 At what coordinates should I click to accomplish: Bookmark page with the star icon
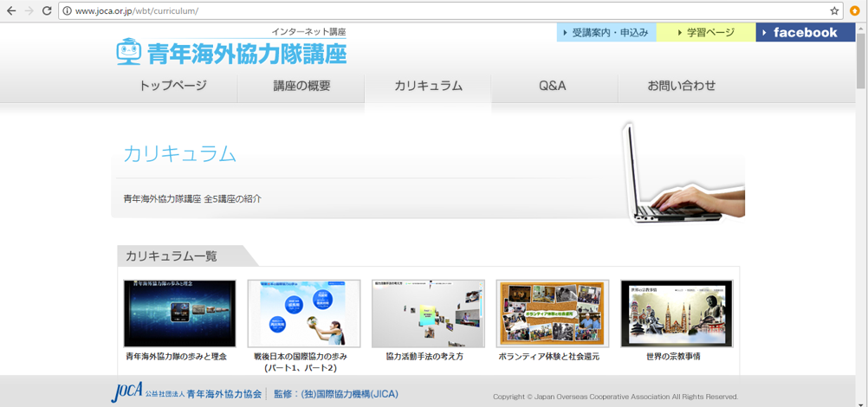(834, 10)
